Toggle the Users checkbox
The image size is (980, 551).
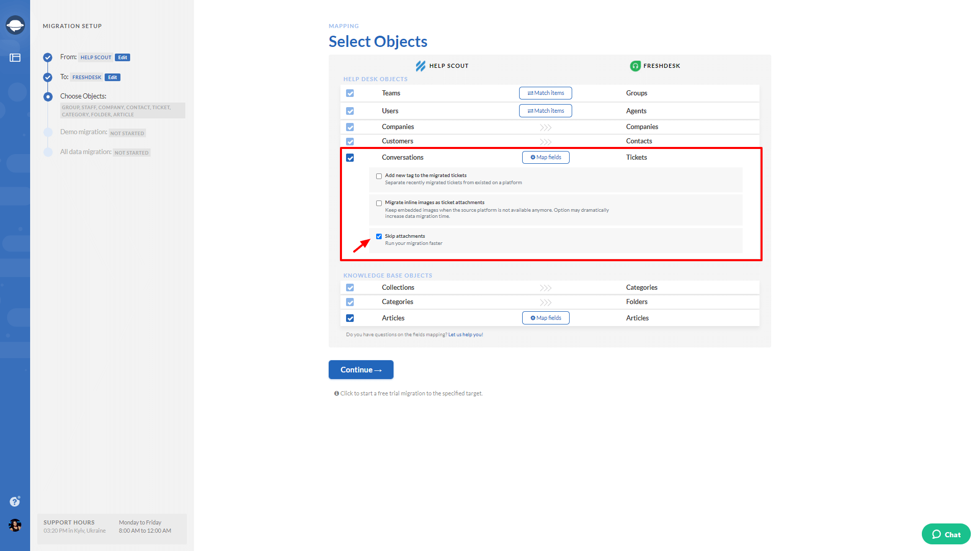(x=350, y=111)
